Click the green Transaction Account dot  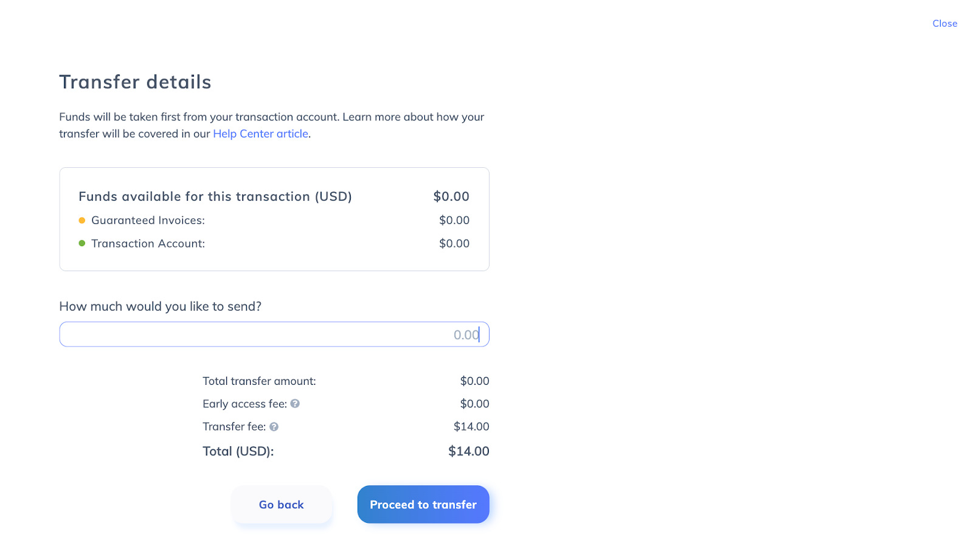coord(82,243)
